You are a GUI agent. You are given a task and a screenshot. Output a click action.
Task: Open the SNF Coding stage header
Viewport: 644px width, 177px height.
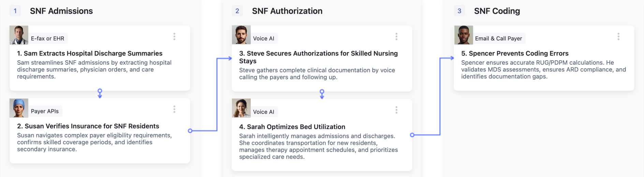pyautogui.click(x=497, y=11)
